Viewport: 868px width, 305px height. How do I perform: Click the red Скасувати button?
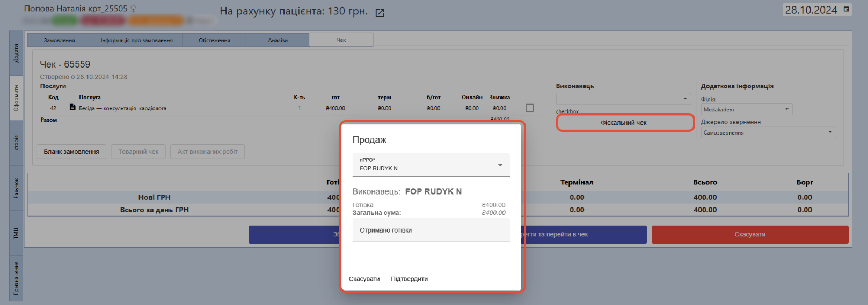pos(750,234)
